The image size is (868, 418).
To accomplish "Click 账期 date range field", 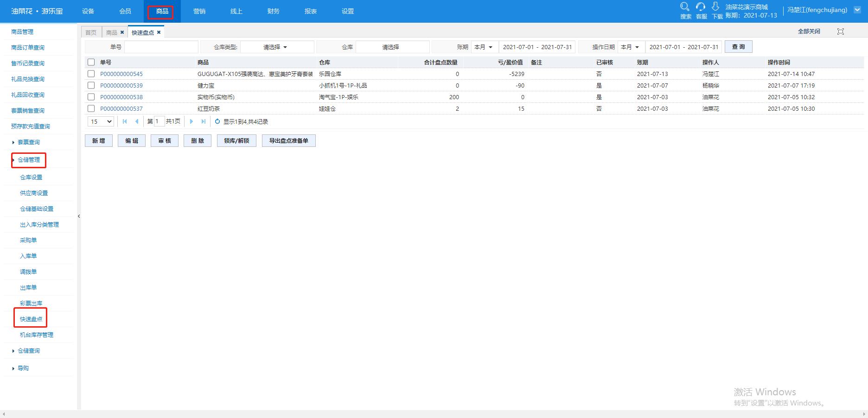I will tap(537, 47).
